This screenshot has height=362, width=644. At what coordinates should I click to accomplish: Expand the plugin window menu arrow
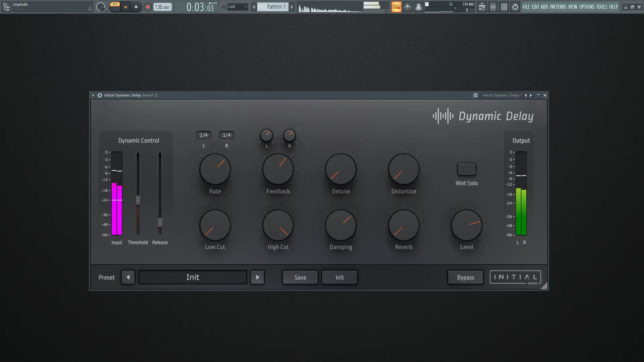[x=93, y=95]
